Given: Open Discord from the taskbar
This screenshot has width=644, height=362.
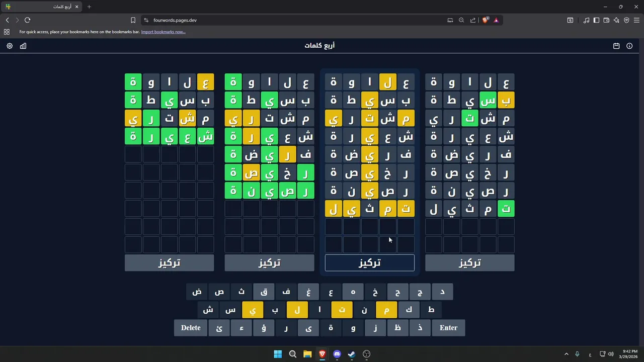Looking at the screenshot, I should pyautogui.click(x=337, y=354).
